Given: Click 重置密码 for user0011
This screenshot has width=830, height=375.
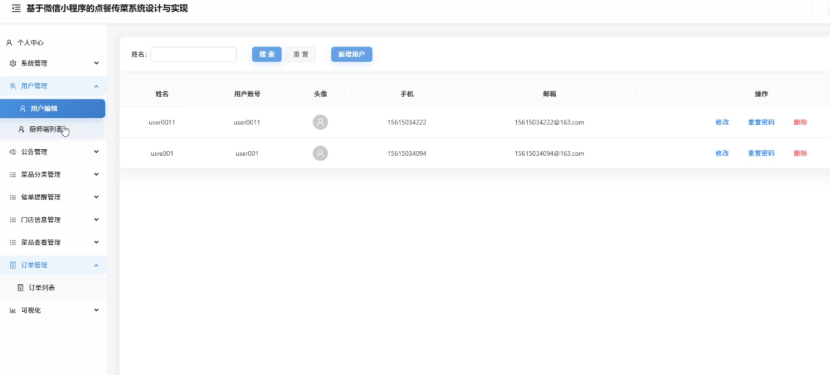Looking at the screenshot, I should [761, 122].
